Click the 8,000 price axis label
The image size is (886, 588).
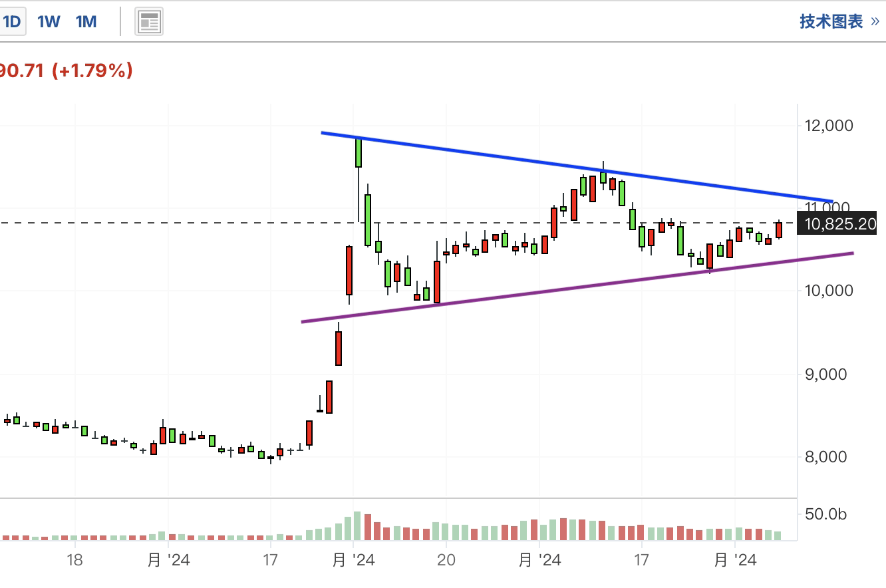[827, 457]
